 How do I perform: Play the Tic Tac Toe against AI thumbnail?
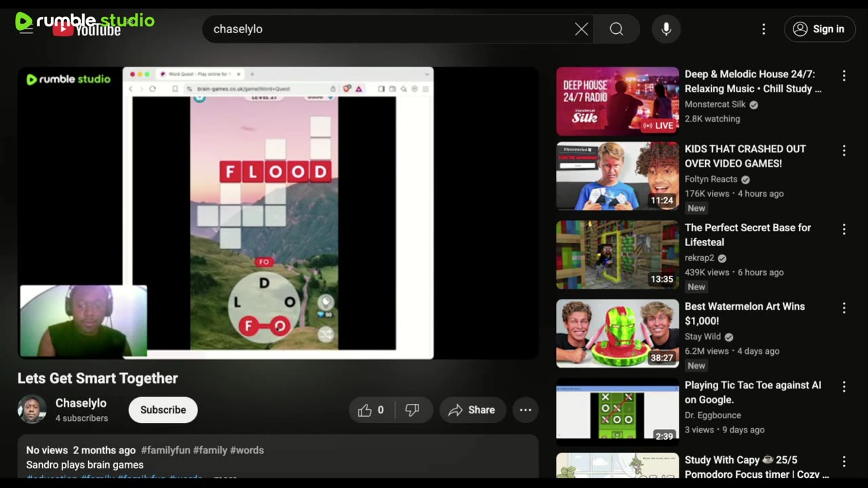[x=617, y=412]
